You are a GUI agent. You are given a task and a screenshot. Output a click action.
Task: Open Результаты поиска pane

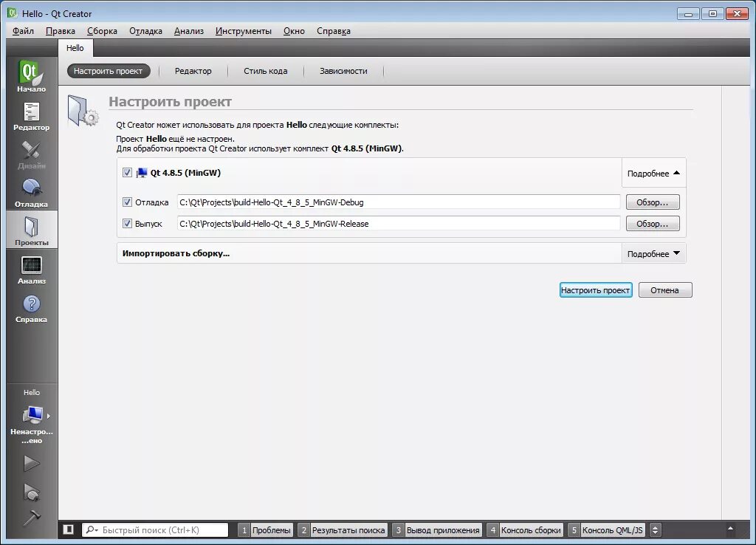point(343,530)
